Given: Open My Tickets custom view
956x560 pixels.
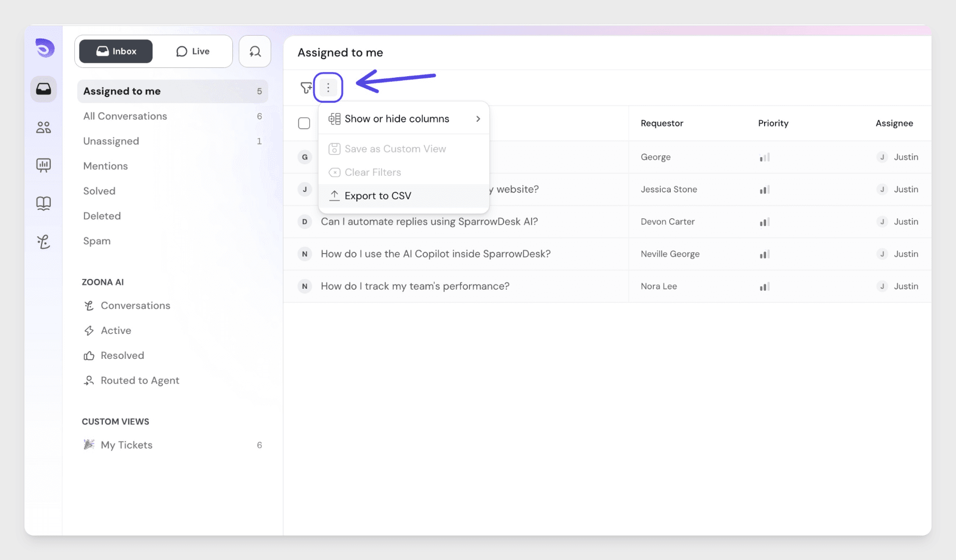Looking at the screenshot, I should click(127, 445).
